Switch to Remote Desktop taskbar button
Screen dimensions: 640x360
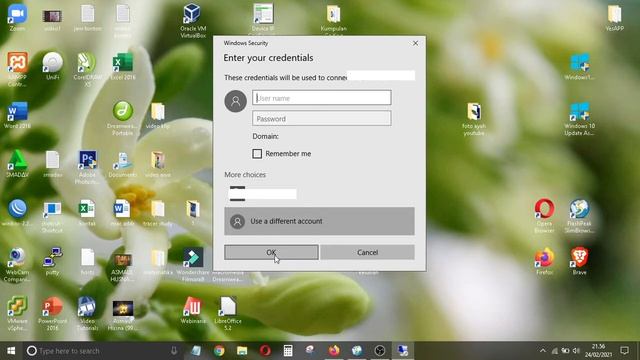(403, 351)
